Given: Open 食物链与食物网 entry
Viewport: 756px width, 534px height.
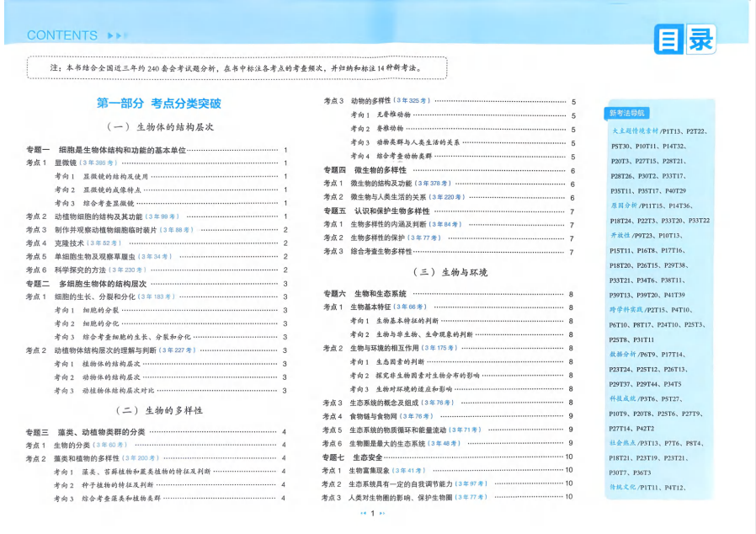Looking at the screenshot, I should pos(375,416).
